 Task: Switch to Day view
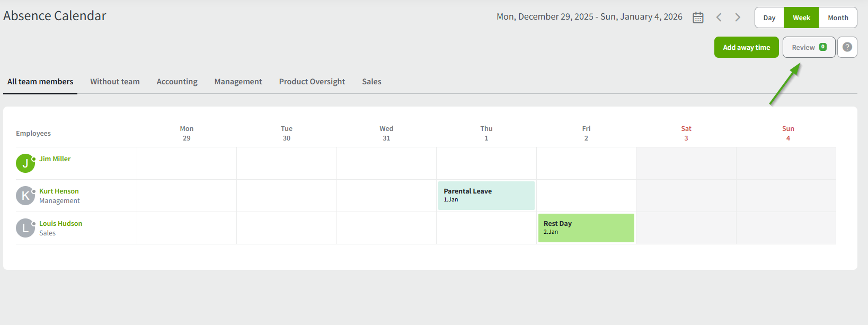point(769,17)
